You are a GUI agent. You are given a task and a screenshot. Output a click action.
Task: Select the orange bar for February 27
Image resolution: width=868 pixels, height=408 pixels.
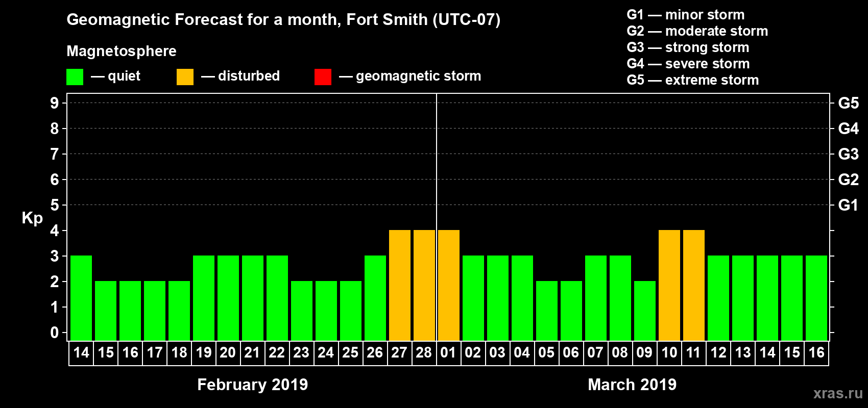(400, 285)
